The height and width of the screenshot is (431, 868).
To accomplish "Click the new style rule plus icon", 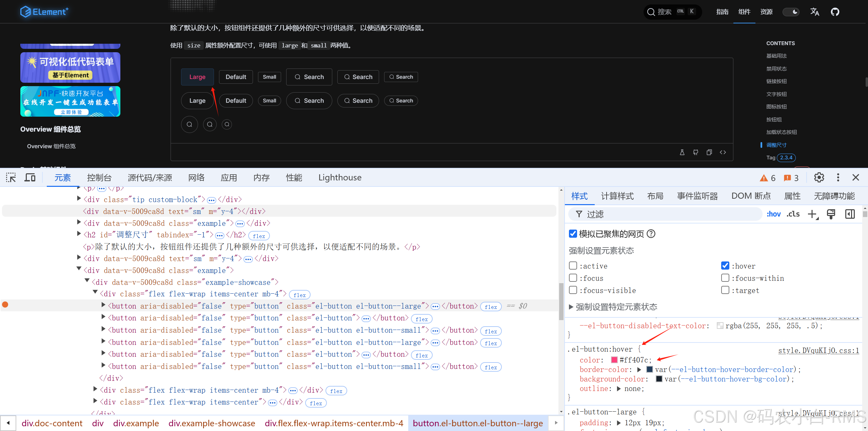I will point(812,214).
